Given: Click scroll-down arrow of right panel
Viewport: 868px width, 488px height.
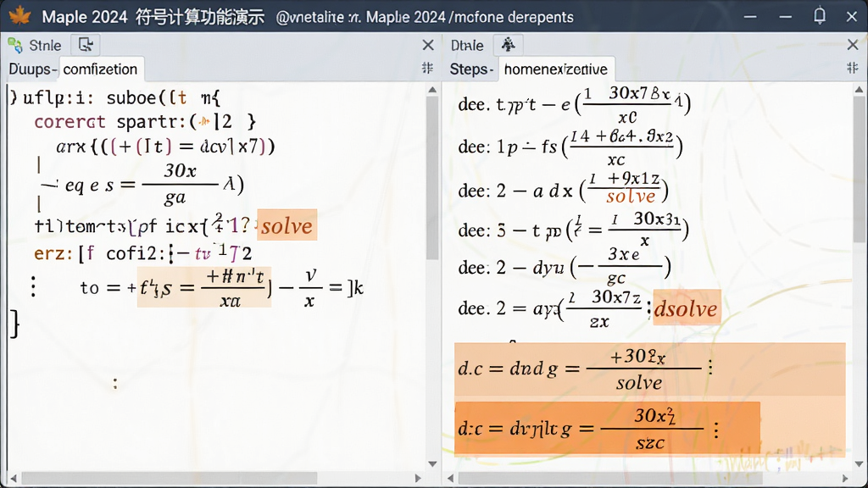Looking at the screenshot, I should (859, 463).
